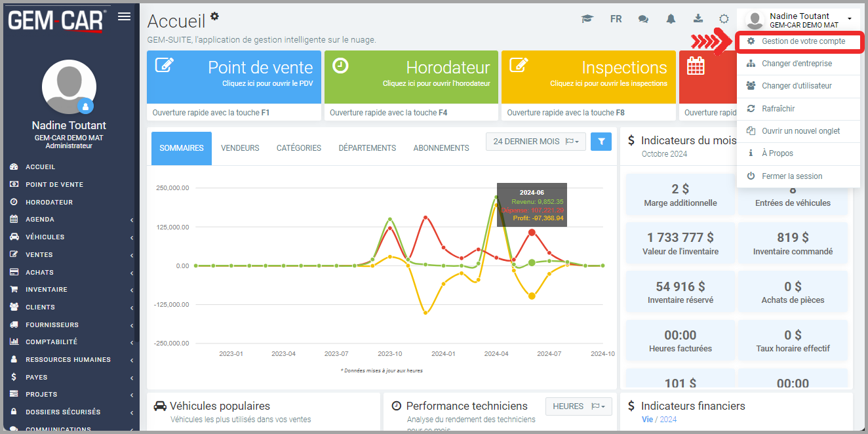This screenshot has height=434, width=868.
Task: Open the 24 DERNIER MOIS dropdown
Action: click(536, 141)
